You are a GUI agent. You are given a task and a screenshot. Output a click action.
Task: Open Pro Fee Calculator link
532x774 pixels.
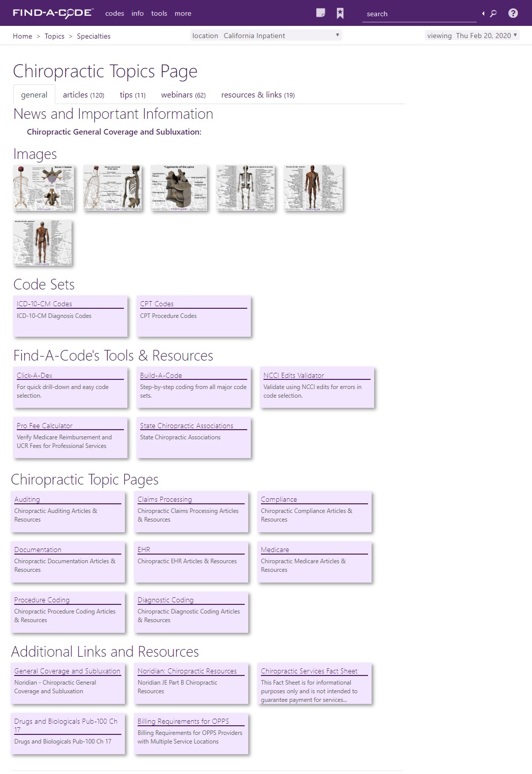click(x=45, y=426)
